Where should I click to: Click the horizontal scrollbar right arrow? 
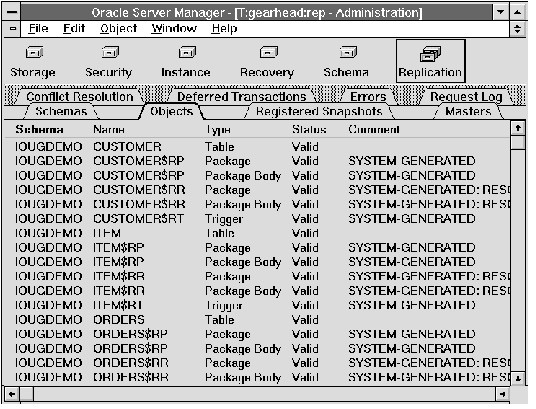coord(502,394)
